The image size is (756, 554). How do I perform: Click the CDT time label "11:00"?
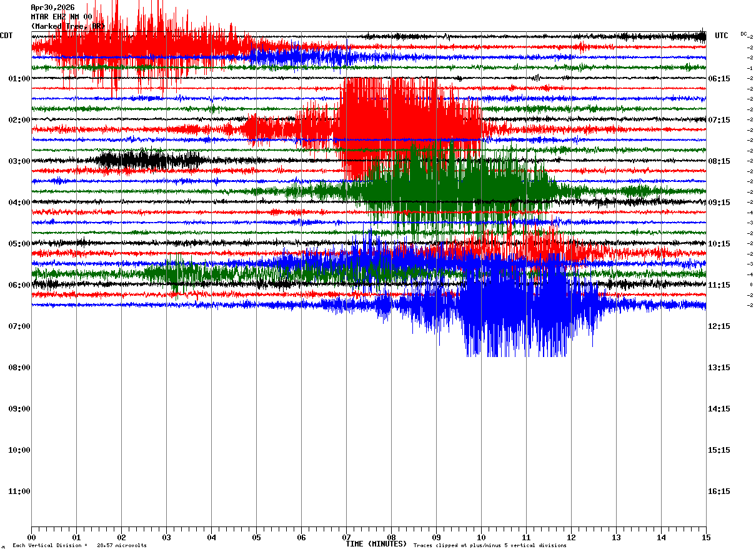point(19,491)
